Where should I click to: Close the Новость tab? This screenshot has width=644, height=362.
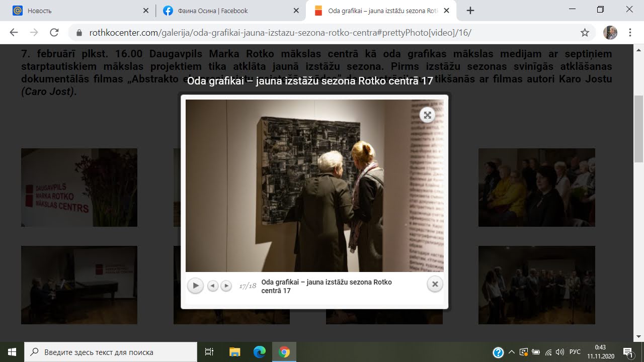pos(145,11)
